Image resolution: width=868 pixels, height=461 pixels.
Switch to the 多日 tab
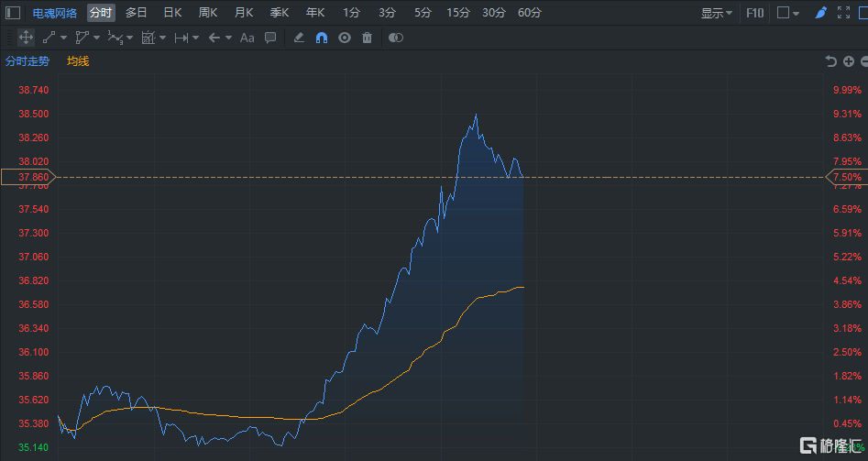137,13
